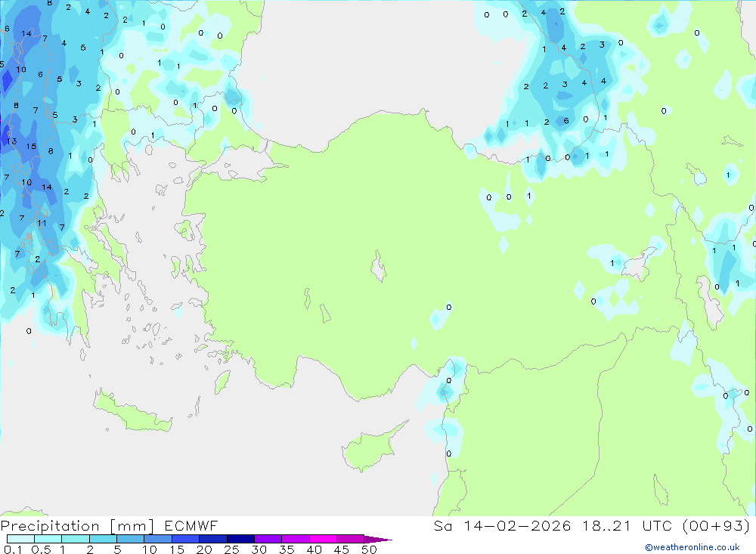This screenshot has width=756, height=554.
Task: Click the "Precipitation" title word
Action: coord(50,526)
